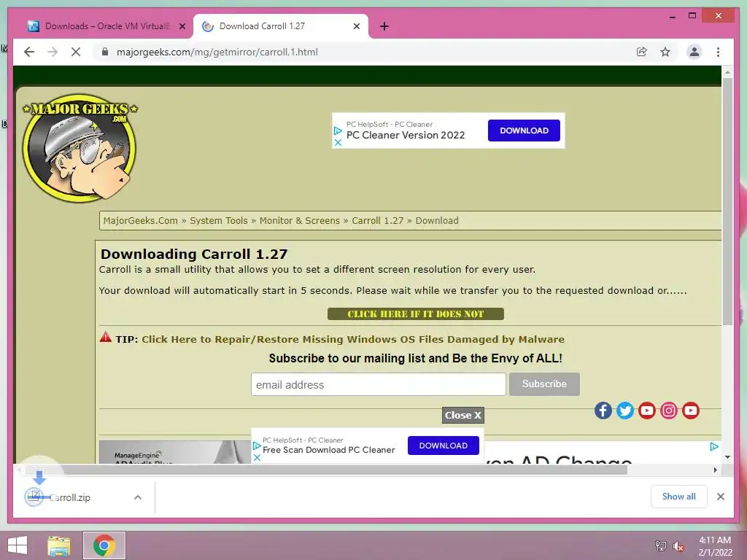Open the last YouTube icon after Instagram
The height and width of the screenshot is (560, 747).
pos(690,411)
